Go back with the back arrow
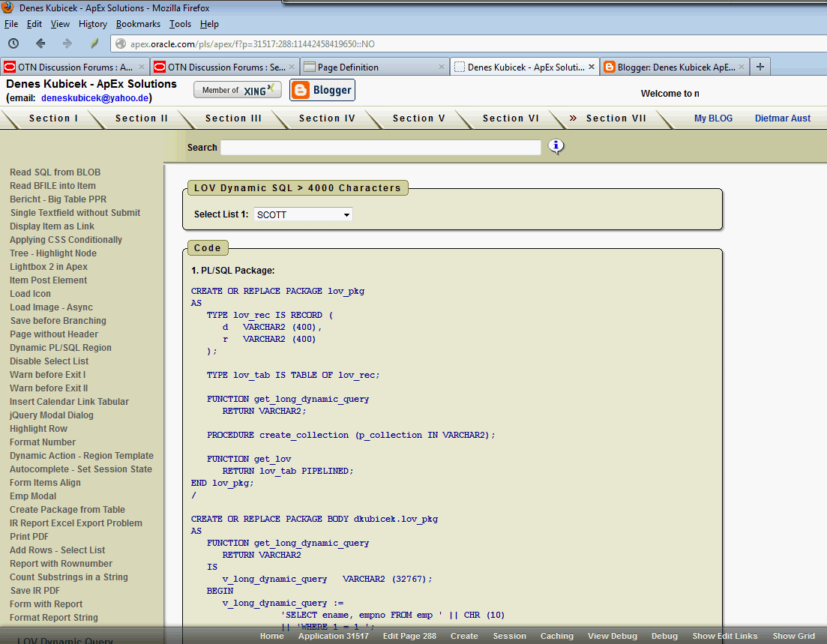This screenshot has width=827, height=644. coord(40,43)
